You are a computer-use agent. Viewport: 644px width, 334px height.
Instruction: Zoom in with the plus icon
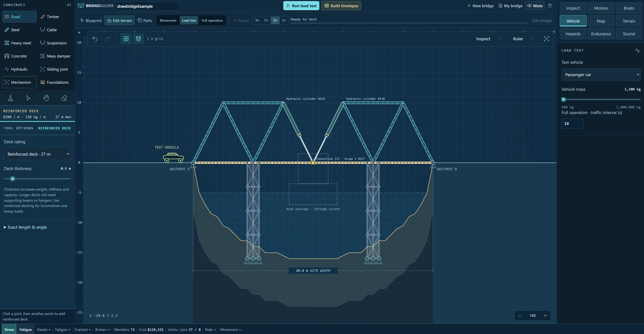pos(545,316)
